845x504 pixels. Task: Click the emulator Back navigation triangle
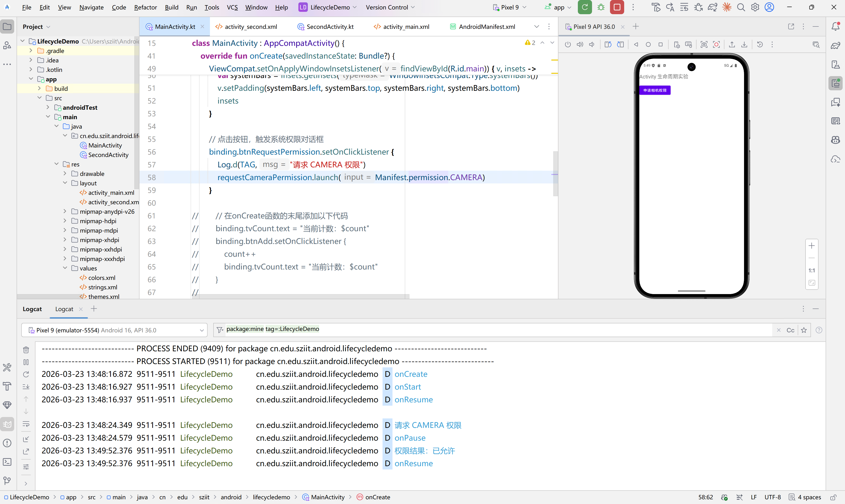coord(636,44)
